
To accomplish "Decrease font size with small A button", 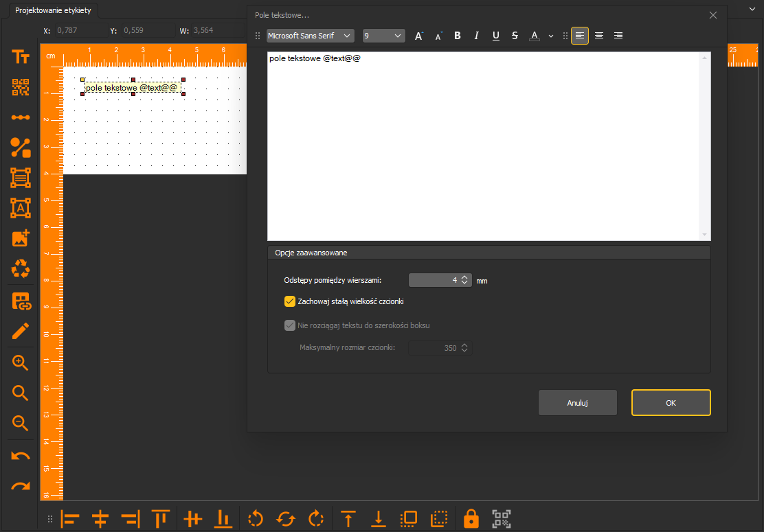I will point(438,36).
